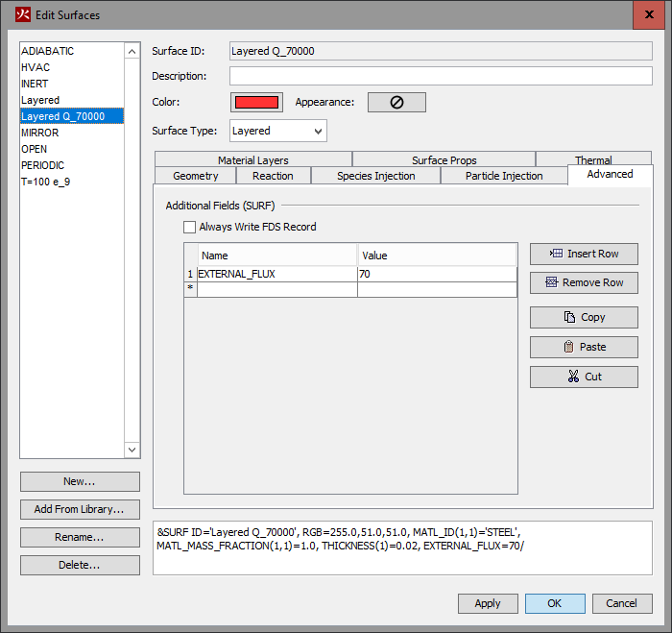Click the empty new-row Value cell
This screenshot has width=672, height=633.
437,289
